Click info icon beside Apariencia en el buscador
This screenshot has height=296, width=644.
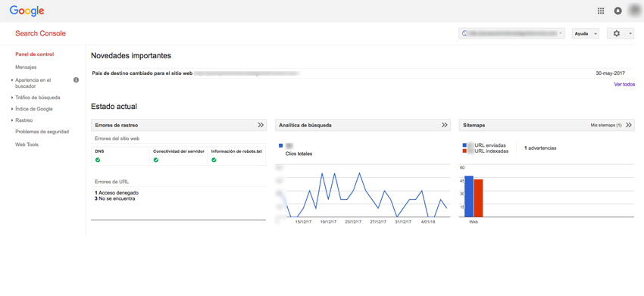[x=76, y=80]
